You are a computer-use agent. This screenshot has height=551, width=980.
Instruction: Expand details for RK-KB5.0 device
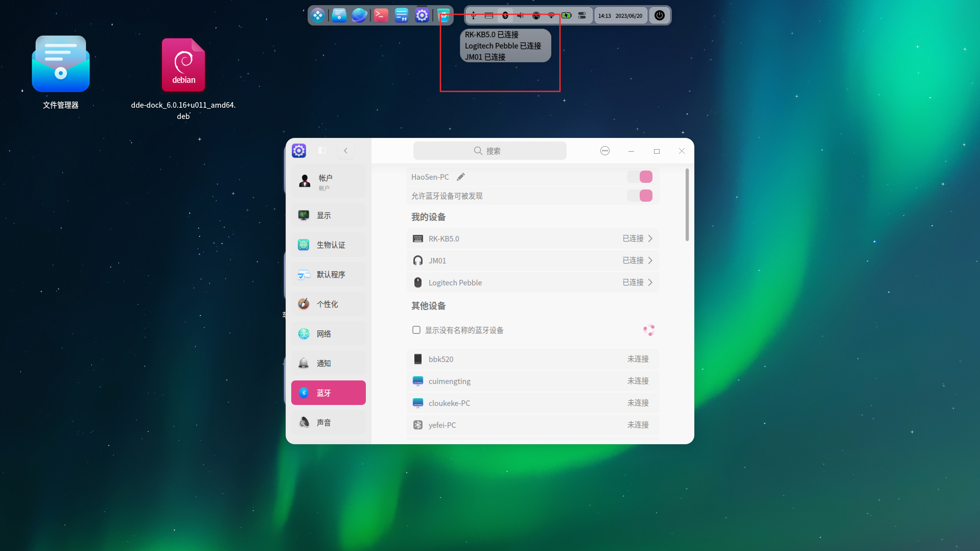(649, 238)
